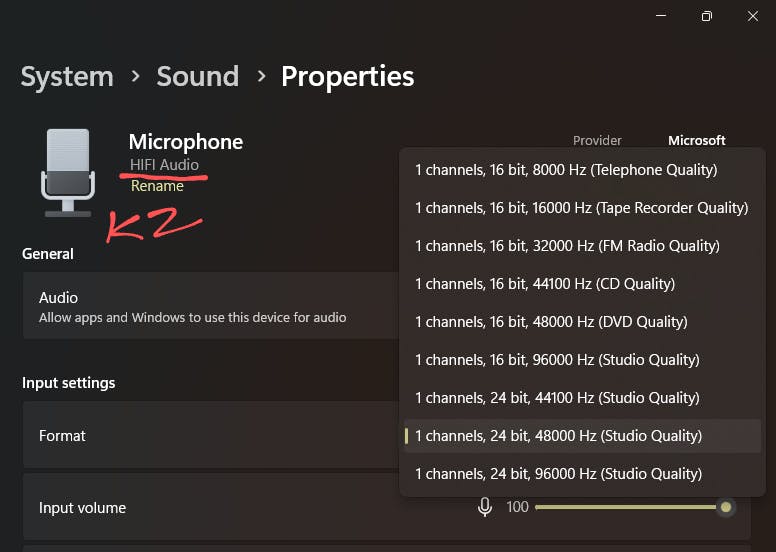This screenshot has width=776, height=552.
Task: Select 16 bit, 96000 Hz Studio Quality
Action: click(557, 360)
